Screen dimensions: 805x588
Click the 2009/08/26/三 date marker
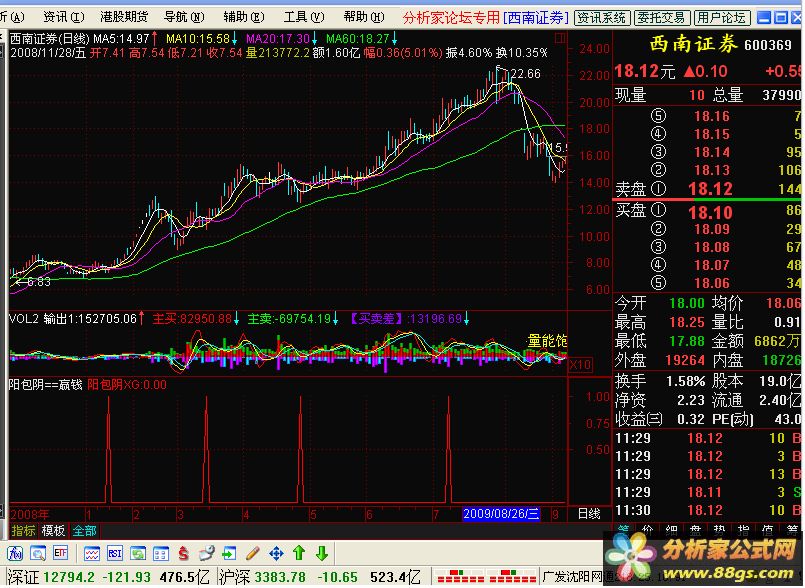point(501,514)
